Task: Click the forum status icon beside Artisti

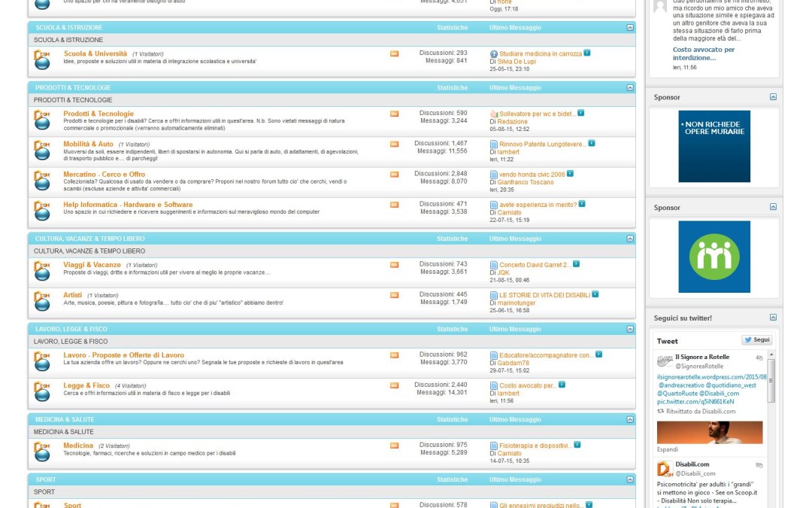Action: click(41, 300)
